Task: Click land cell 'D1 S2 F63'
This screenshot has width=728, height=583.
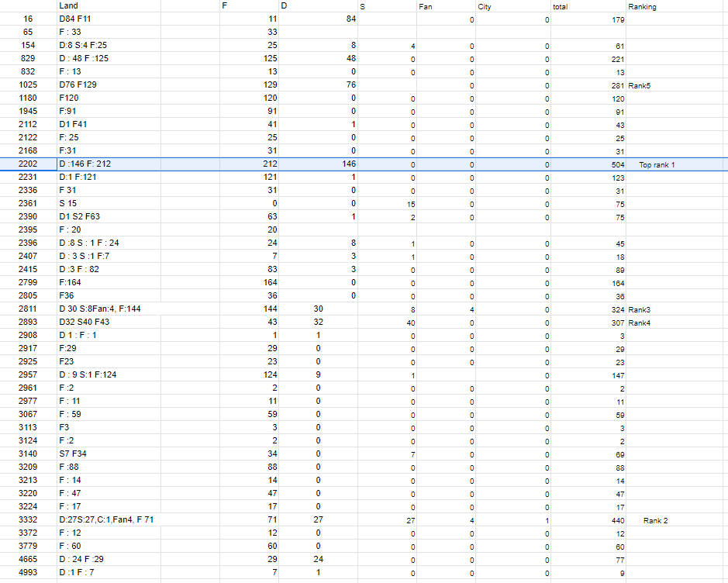Action: tap(109, 217)
